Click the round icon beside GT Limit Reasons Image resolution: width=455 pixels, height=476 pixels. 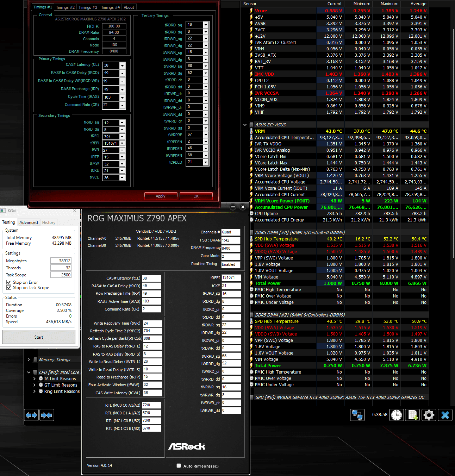[41, 385]
